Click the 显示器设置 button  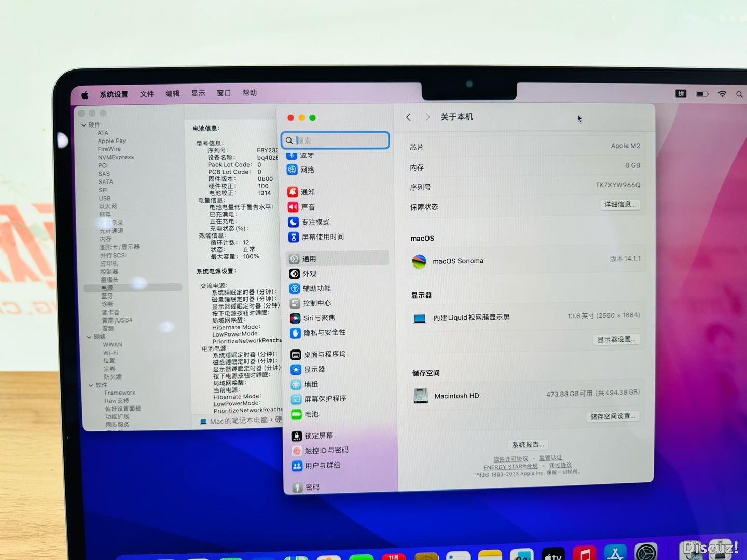(x=616, y=339)
